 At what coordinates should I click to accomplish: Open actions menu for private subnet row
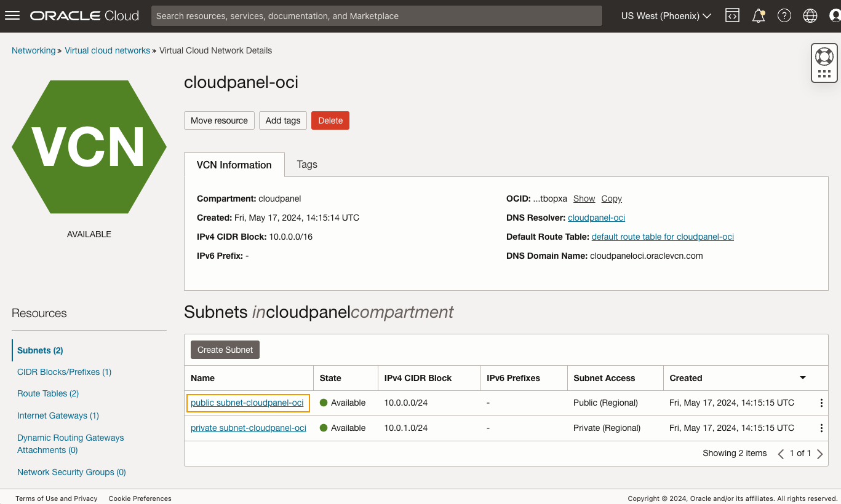click(x=821, y=428)
